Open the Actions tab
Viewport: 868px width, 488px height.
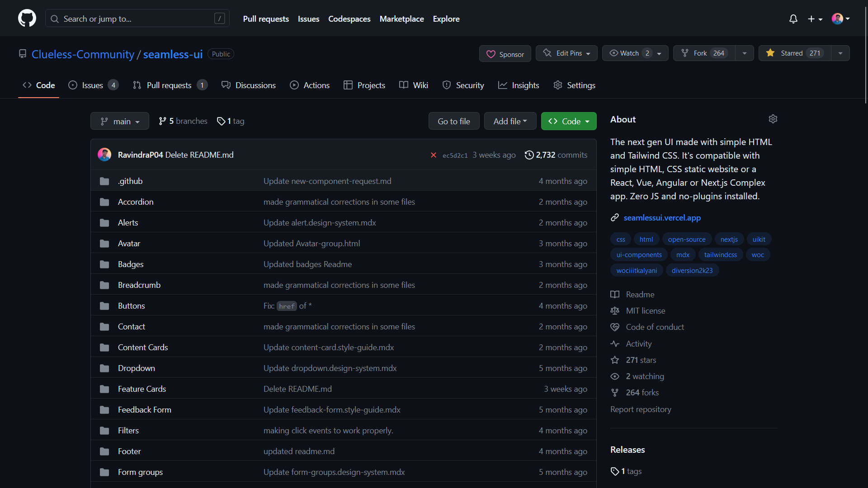point(310,85)
